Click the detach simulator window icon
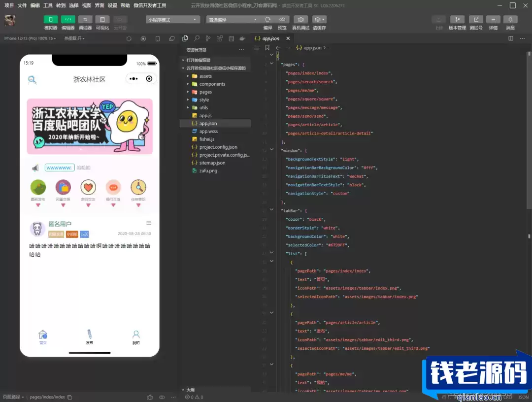 (172, 39)
